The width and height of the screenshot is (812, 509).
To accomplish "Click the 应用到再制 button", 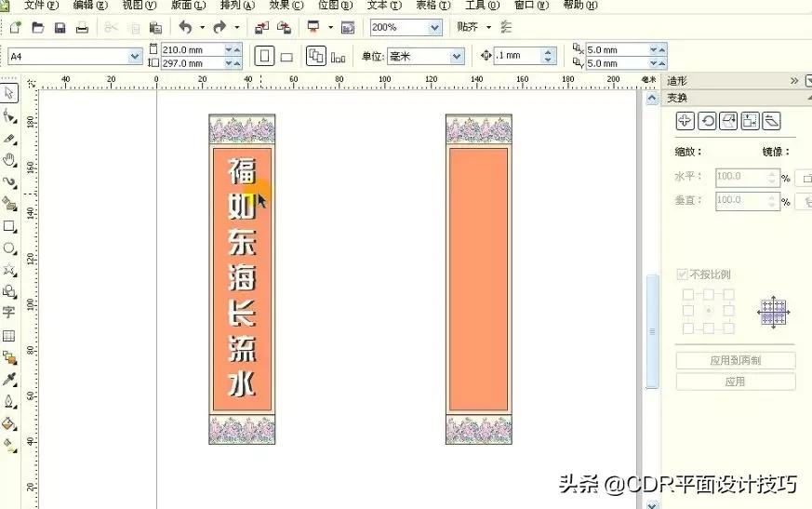I will coord(736,360).
